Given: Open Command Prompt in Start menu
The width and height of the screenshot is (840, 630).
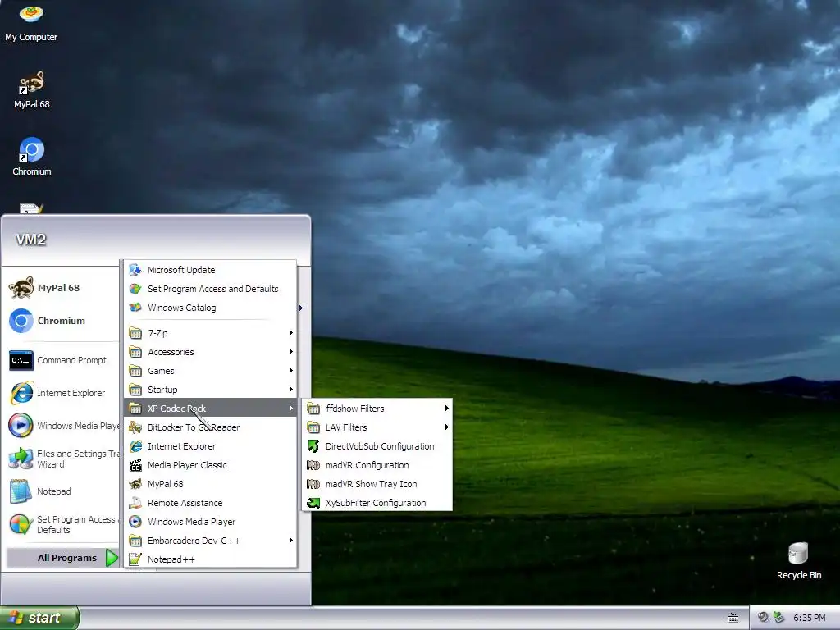Looking at the screenshot, I should (58, 360).
